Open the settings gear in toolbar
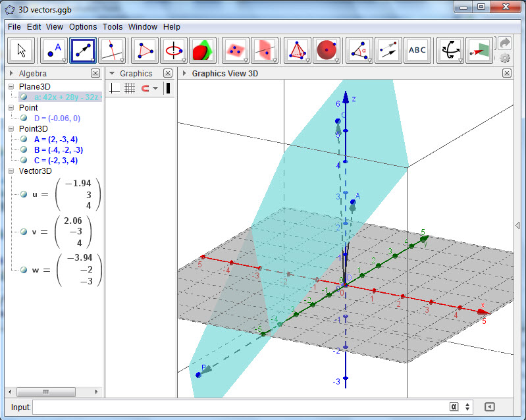The width and height of the screenshot is (526, 420). click(505, 58)
